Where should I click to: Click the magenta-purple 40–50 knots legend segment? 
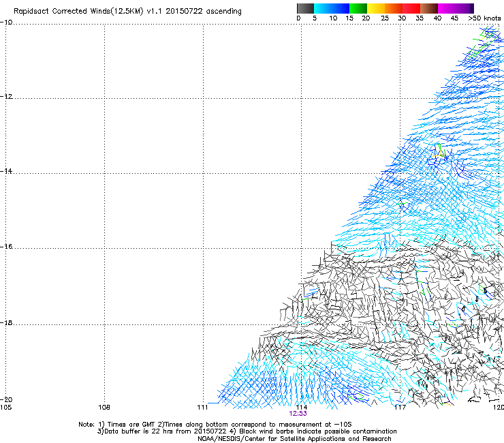tap(456, 8)
